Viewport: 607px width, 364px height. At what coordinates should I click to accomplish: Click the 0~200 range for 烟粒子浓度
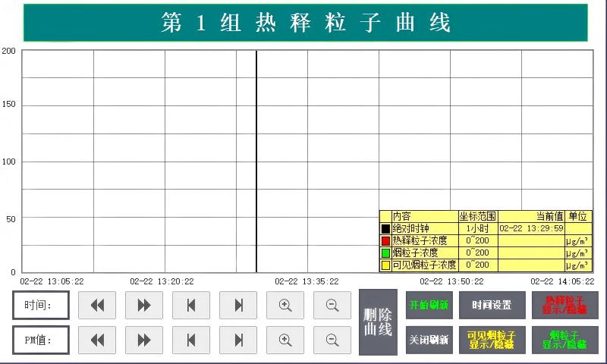(478, 253)
